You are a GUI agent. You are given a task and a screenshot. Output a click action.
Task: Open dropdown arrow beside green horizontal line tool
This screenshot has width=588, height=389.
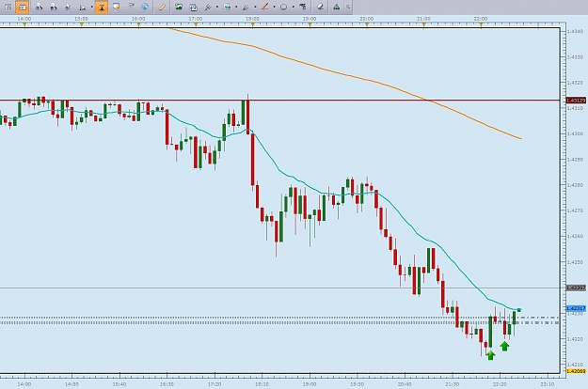pyautogui.click(x=236, y=7)
